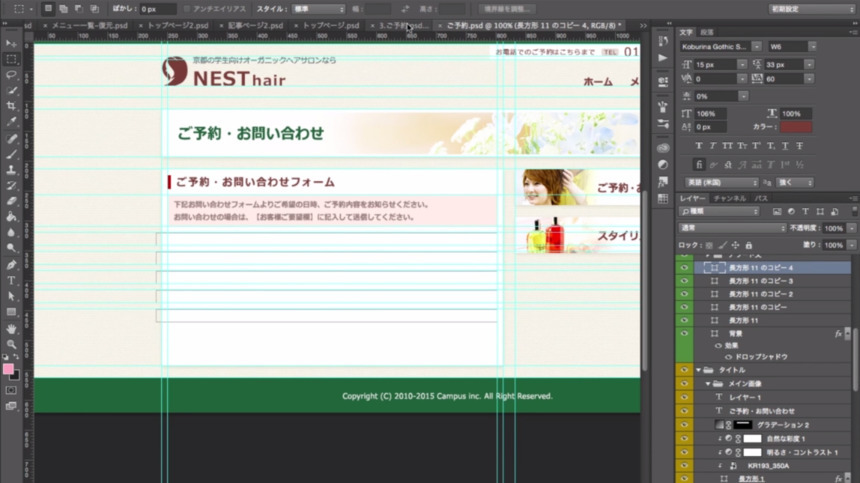Select the Clone Stamp tool
This screenshot has height=483, width=860.
point(11,170)
